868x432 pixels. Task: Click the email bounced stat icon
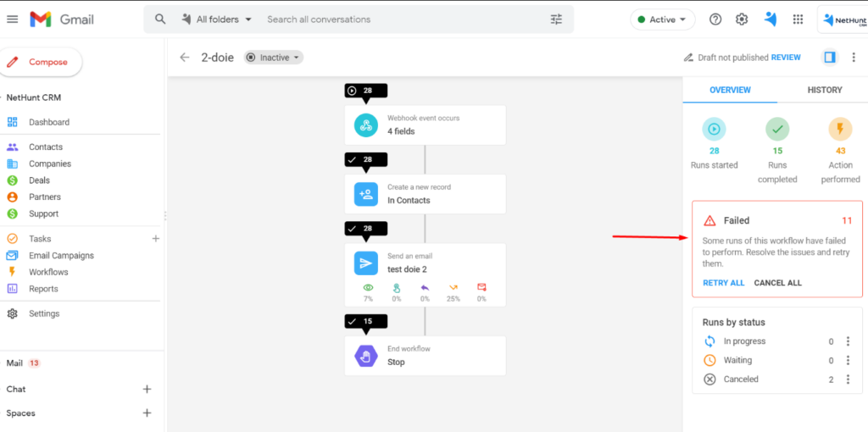pyautogui.click(x=453, y=288)
